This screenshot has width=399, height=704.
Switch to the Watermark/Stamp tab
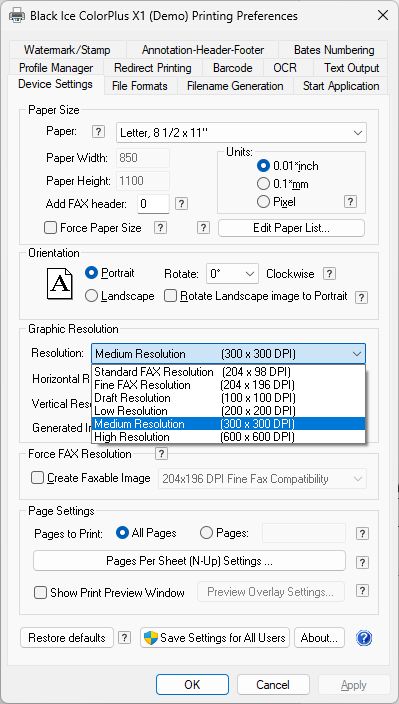(x=67, y=50)
